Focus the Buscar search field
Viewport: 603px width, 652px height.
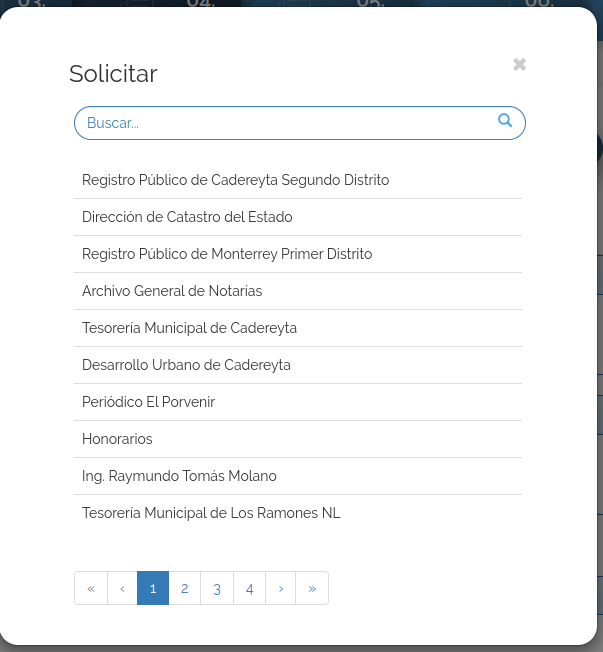285,123
